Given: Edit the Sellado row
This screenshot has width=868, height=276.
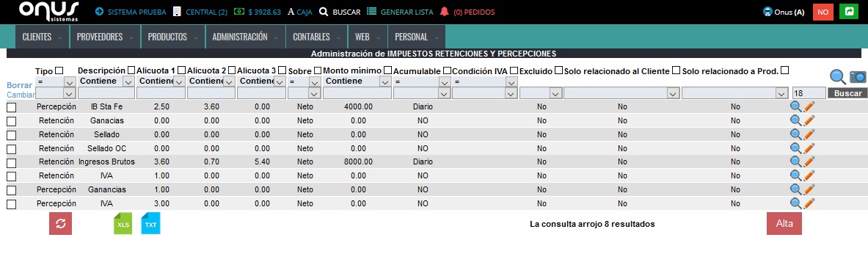Looking at the screenshot, I should click(x=809, y=134).
